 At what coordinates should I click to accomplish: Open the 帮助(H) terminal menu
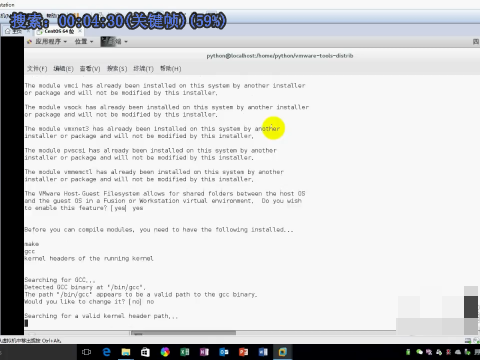pyautogui.click(x=170, y=69)
